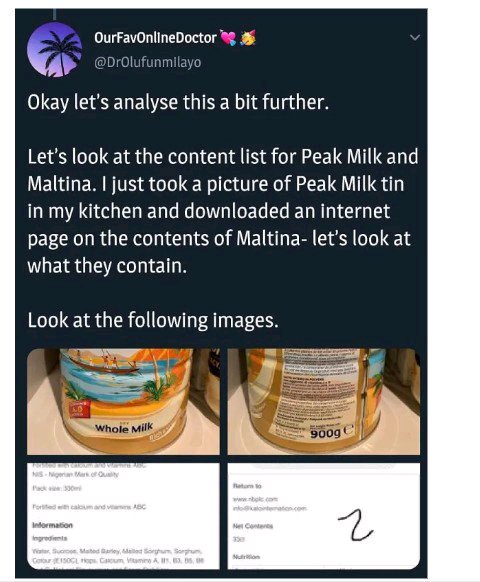480x582 pixels.
Task: Click the boat illustration on the milk tin
Action: [x=107, y=364]
